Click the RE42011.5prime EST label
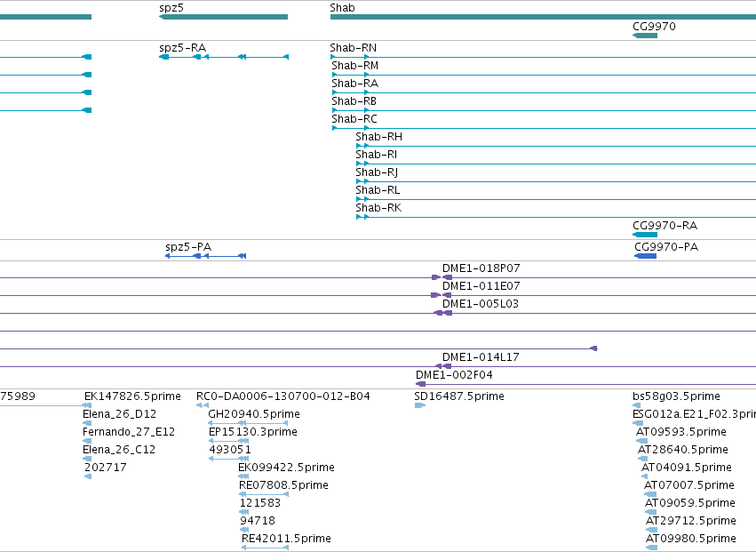 click(x=286, y=539)
